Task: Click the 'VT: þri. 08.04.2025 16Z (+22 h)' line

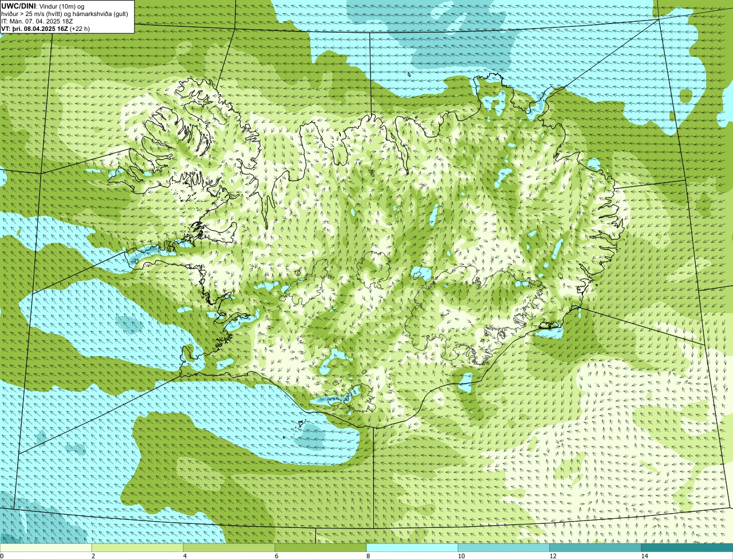Action: coord(46,28)
